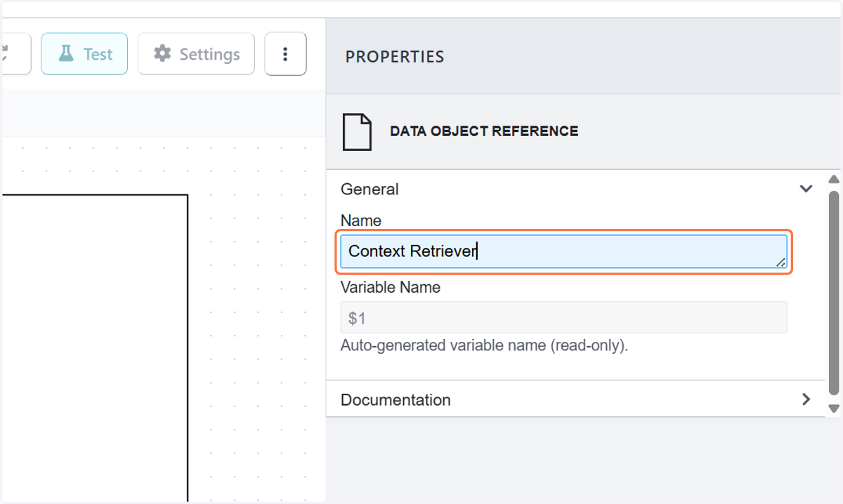Click the Test button

click(84, 54)
